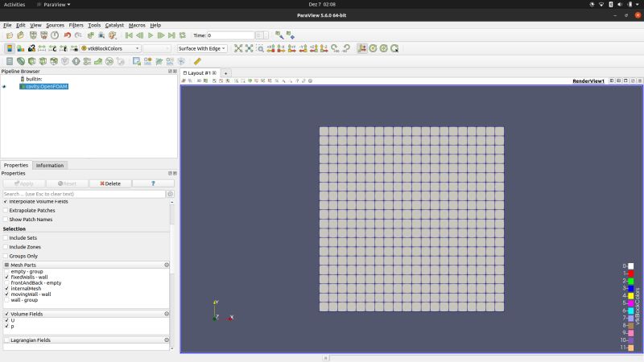Apply the Calculator filter icon
This screenshot has height=362, width=644.
click(x=10, y=62)
